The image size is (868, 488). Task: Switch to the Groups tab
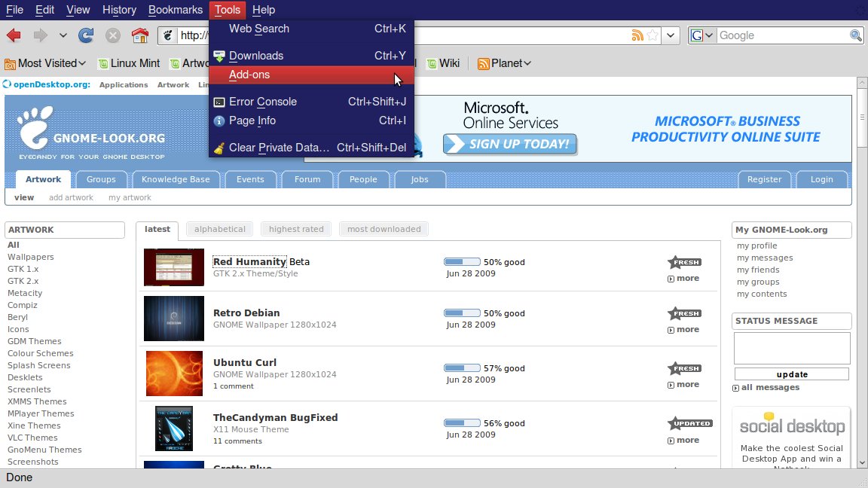point(101,179)
